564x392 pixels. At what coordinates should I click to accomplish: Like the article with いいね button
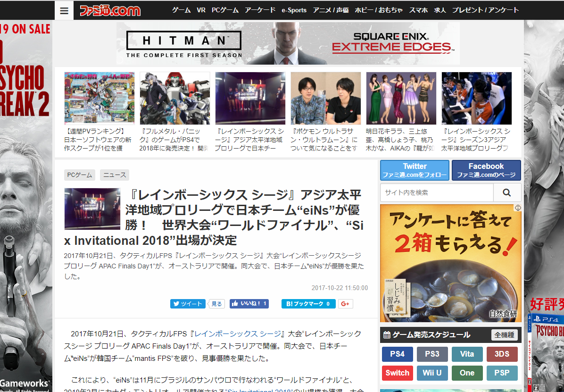[x=249, y=304]
